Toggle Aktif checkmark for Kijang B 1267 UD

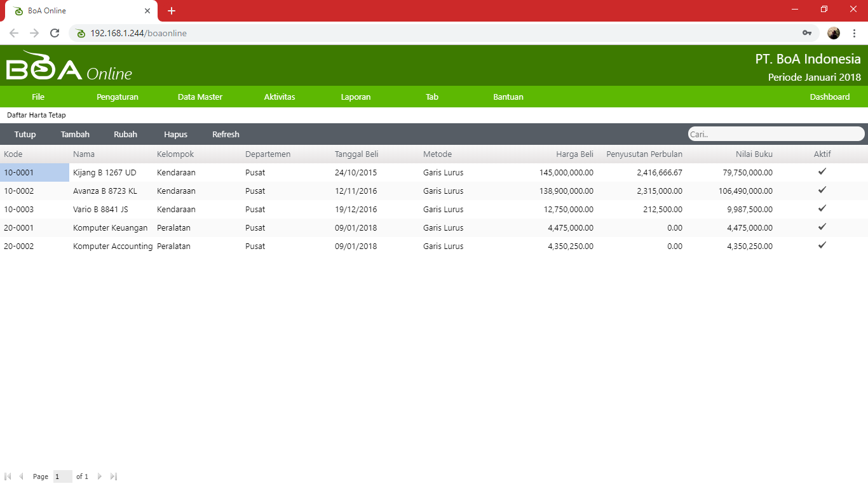pyautogui.click(x=822, y=172)
